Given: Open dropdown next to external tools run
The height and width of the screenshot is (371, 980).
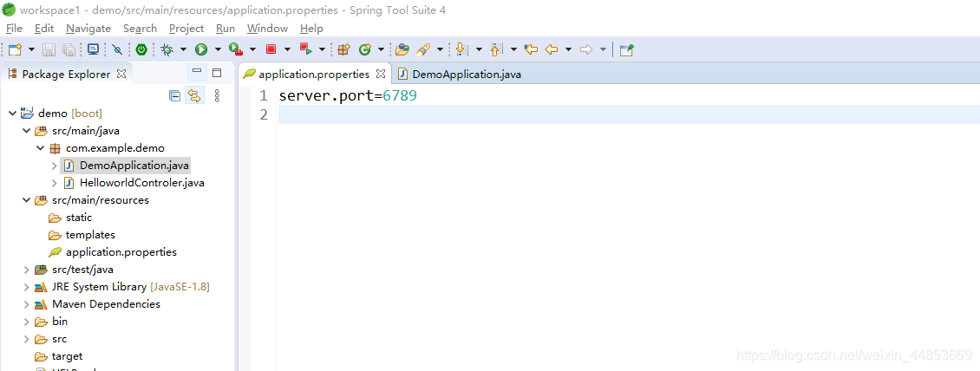Looking at the screenshot, I should (x=252, y=49).
